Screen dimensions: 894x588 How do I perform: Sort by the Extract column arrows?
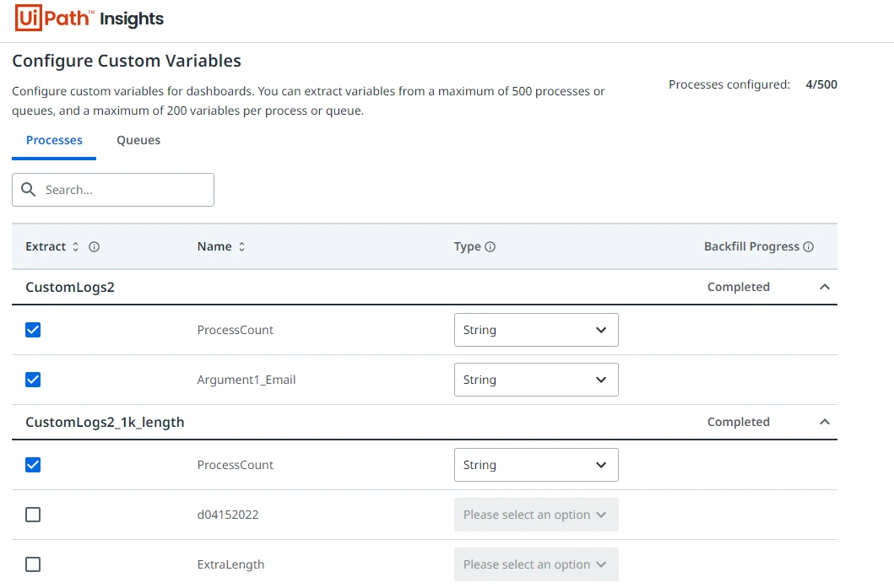coord(75,246)
